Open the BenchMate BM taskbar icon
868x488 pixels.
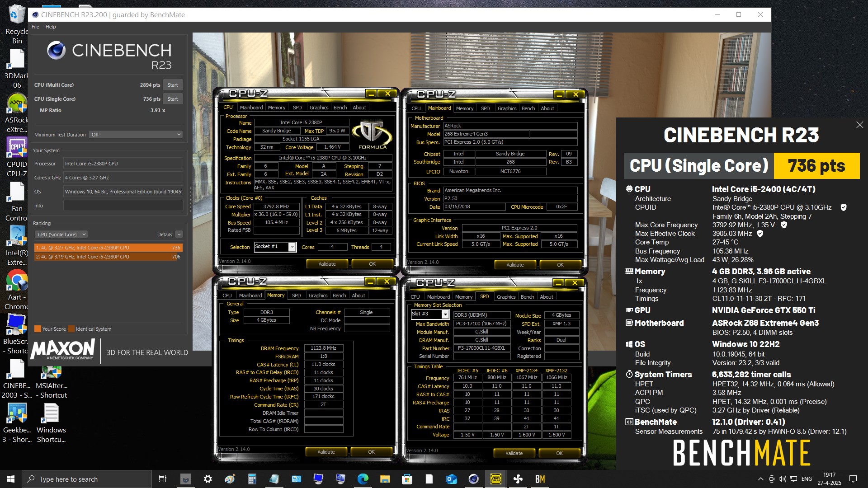[540, 479]
